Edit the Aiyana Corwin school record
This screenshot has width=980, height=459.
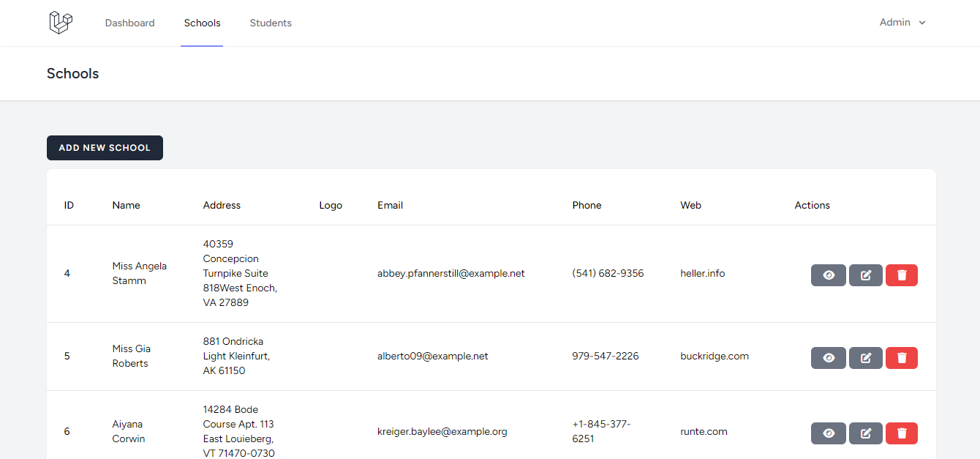[x=865, y=433]
